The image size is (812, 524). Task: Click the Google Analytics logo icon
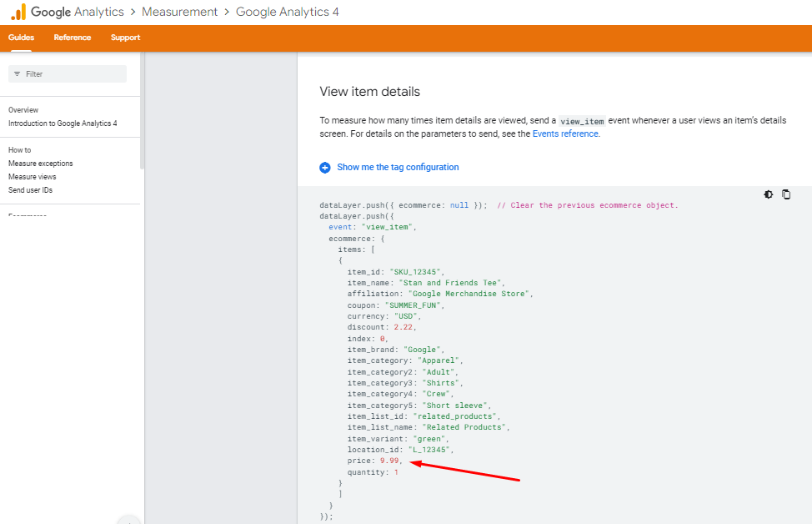click(x=18, y=12)
